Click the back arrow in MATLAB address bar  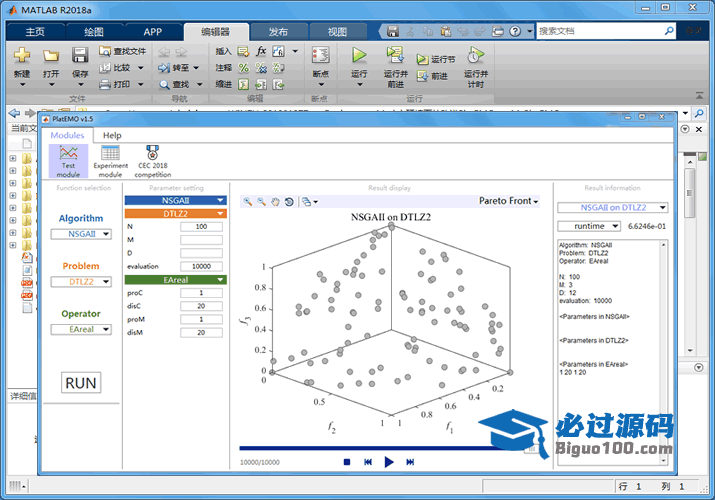(14, 113)
